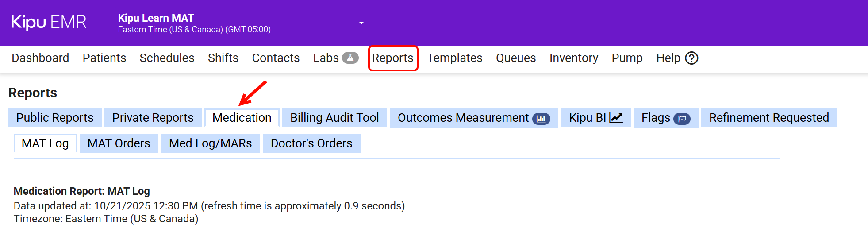
Task: Select the Medication reports tab
Action: 242,118
